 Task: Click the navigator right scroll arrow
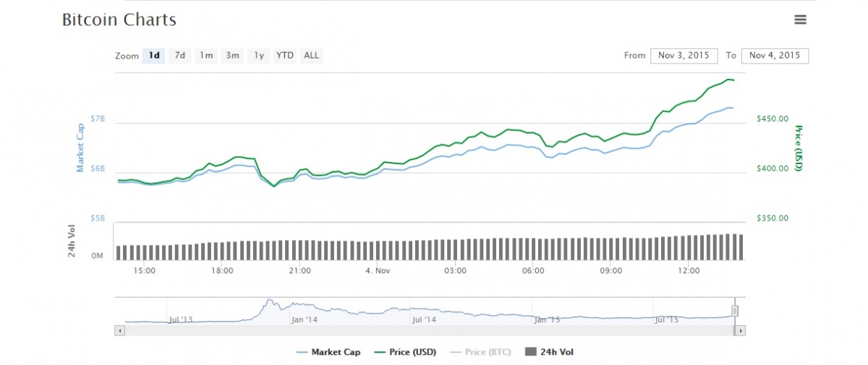(x=740, y=330)
